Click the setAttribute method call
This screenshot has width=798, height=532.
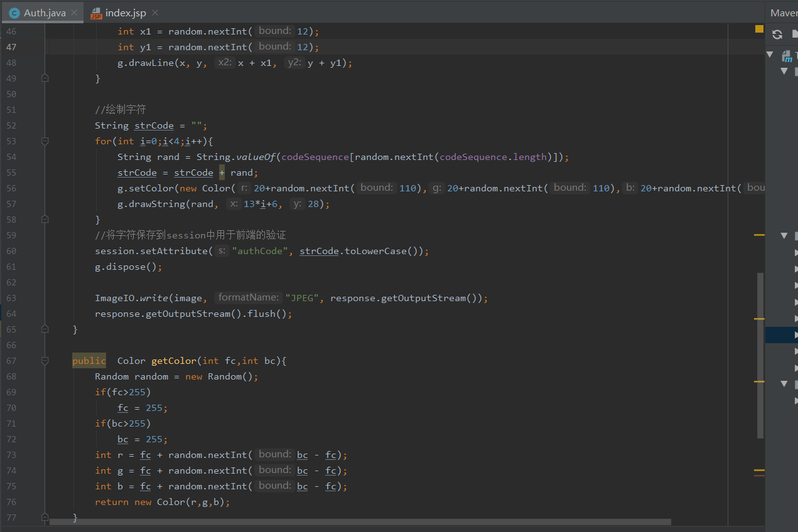pos(174,251)
